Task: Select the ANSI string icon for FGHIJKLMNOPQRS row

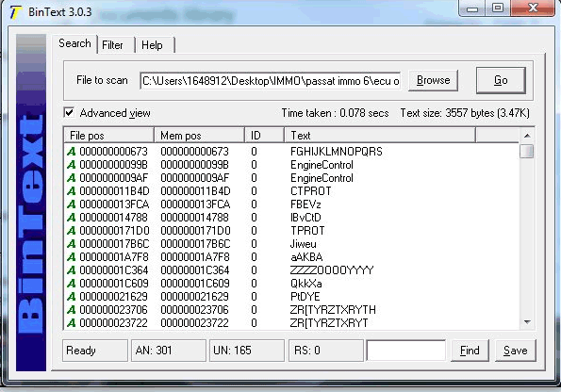Action: click(72, 152)
